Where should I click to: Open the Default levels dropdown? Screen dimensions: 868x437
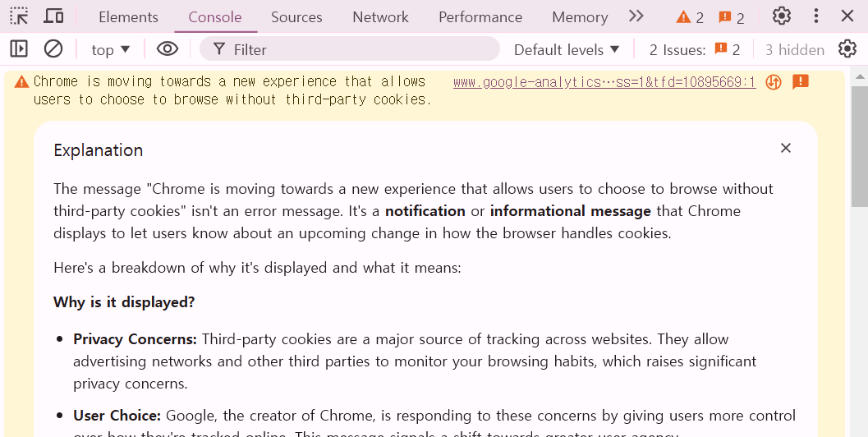pyautogui.click(x=567, y=50)
